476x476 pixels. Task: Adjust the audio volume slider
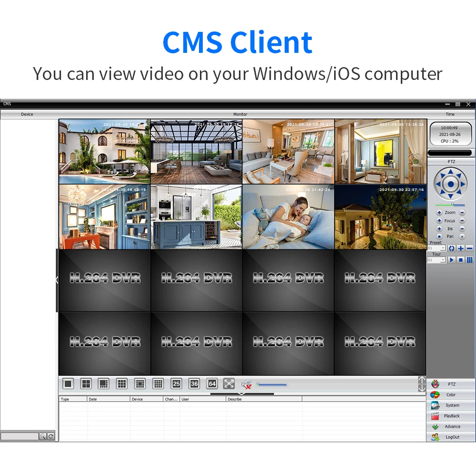tap(271, 385)
